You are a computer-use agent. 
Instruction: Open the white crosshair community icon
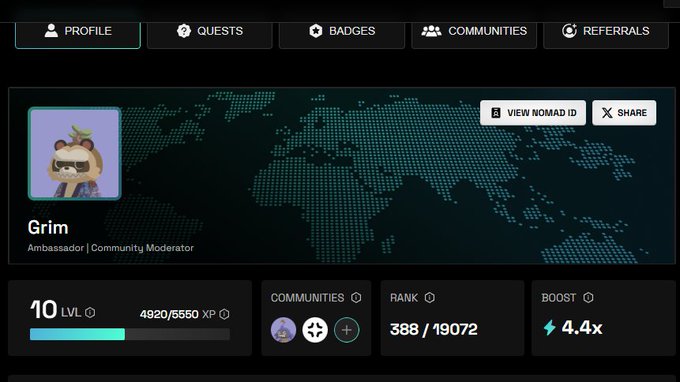(315, 330)
